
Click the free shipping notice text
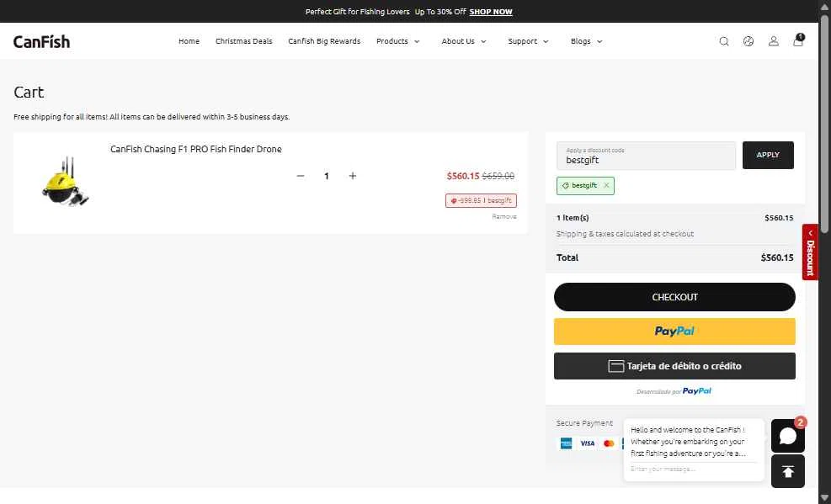point(152,117)
